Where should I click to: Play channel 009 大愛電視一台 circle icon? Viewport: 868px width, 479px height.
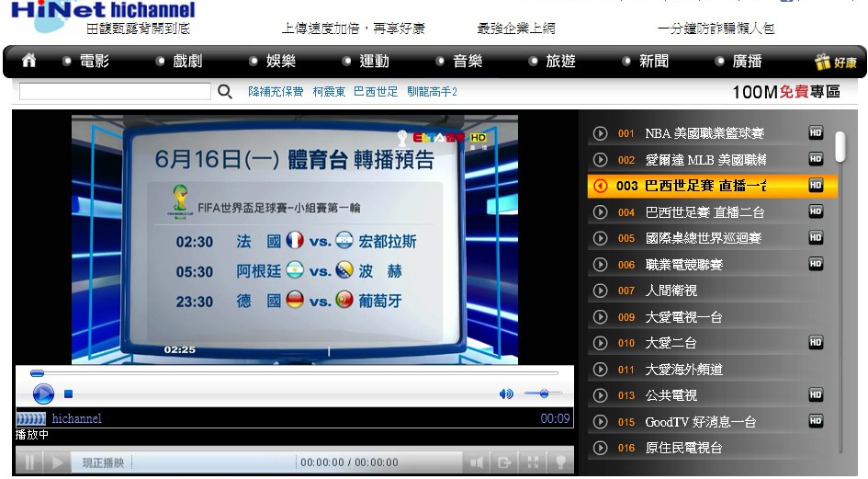600,316
